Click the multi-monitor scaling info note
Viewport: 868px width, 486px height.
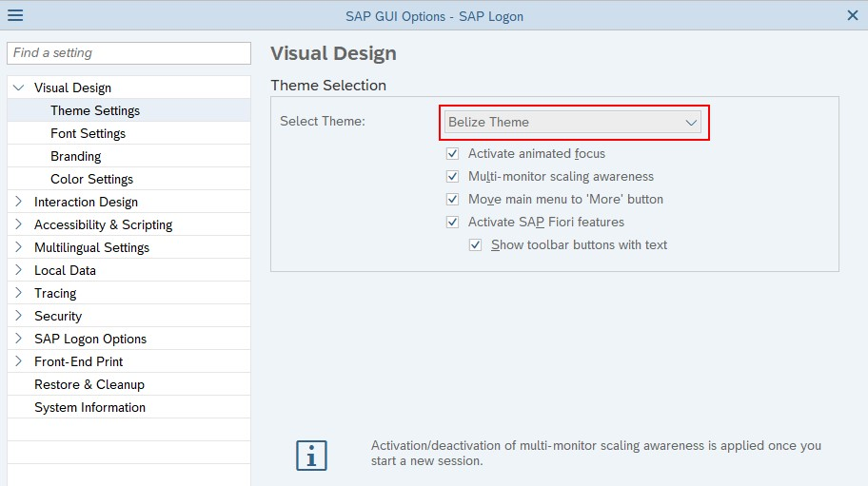point(596,454)
